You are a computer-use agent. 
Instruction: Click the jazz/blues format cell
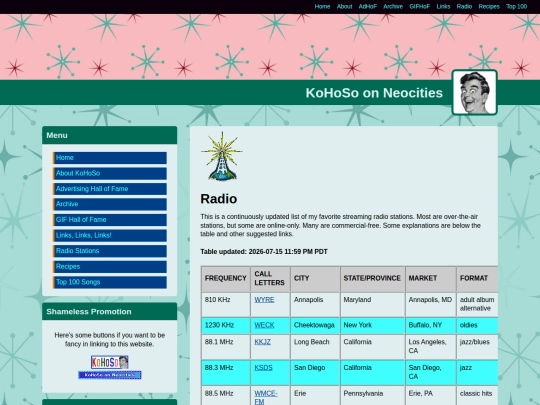coord(477,347)
